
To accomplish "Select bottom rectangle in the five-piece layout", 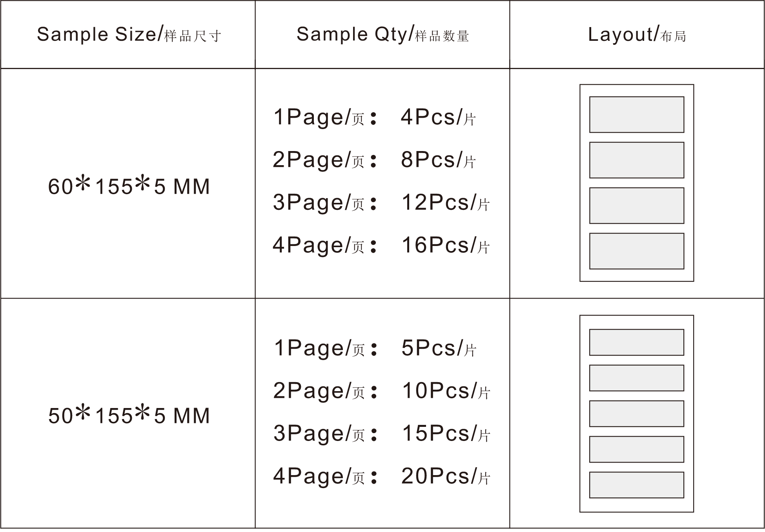I will click(636, 485).
